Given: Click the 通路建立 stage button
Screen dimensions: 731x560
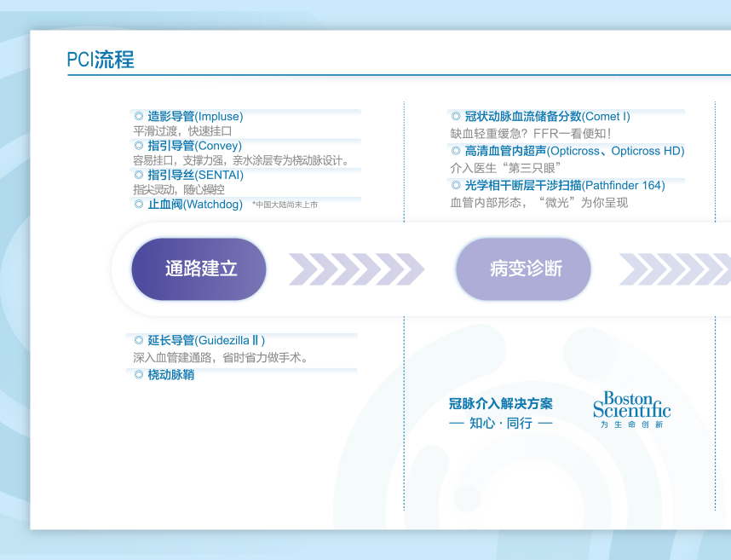Looking at the screenshot, I should (199, 269).
